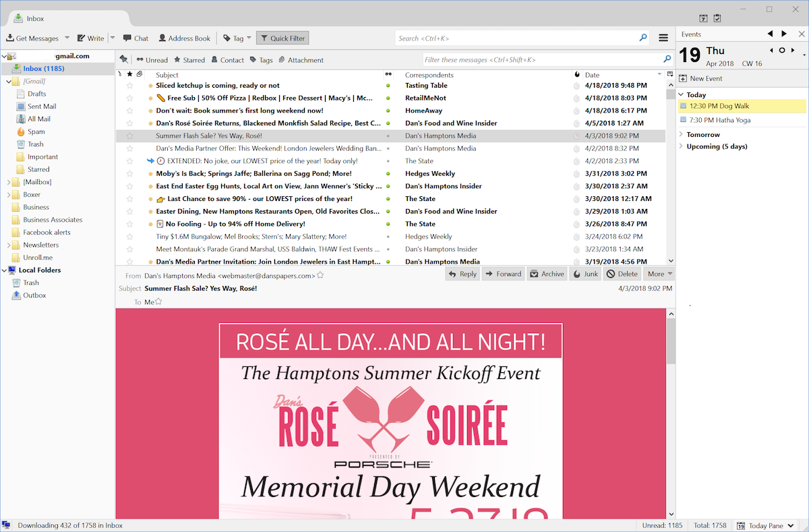Viewport: 809px width, 532px height.
Task: Expand the [Mailbox] folder
Action: pyautogui.click(x=9, y=182)
